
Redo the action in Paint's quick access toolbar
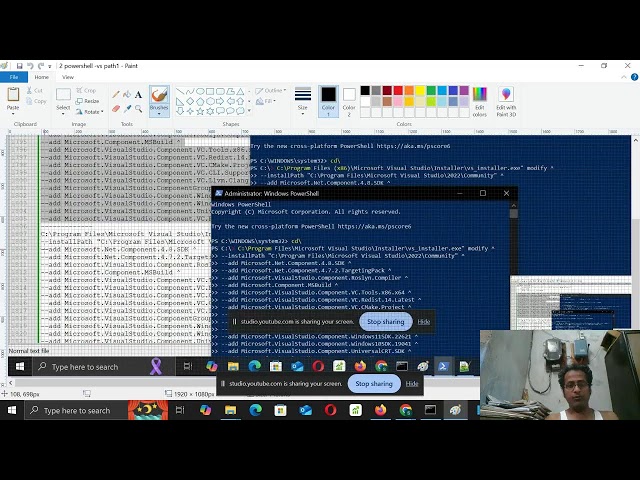(41, 66)
